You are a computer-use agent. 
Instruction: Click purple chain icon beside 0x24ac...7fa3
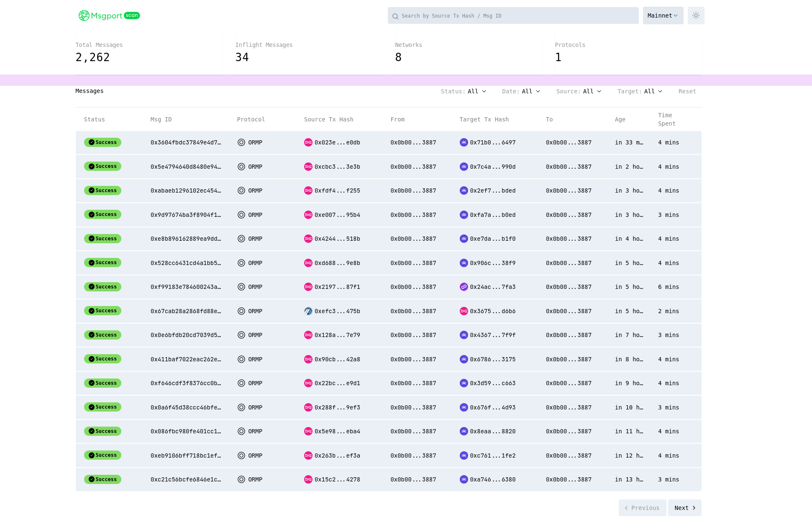coord(464,287)
